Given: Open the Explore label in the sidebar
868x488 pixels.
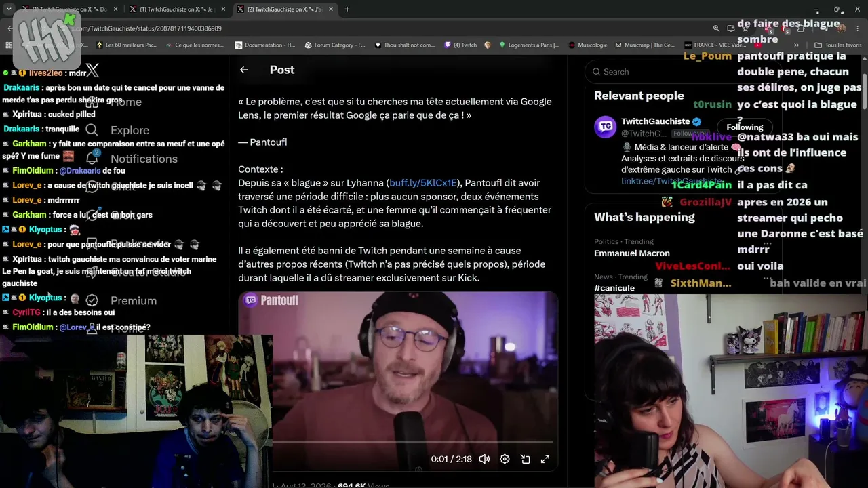Looking at the screenshot, I should pyautogui.click(x=130, y=130).
